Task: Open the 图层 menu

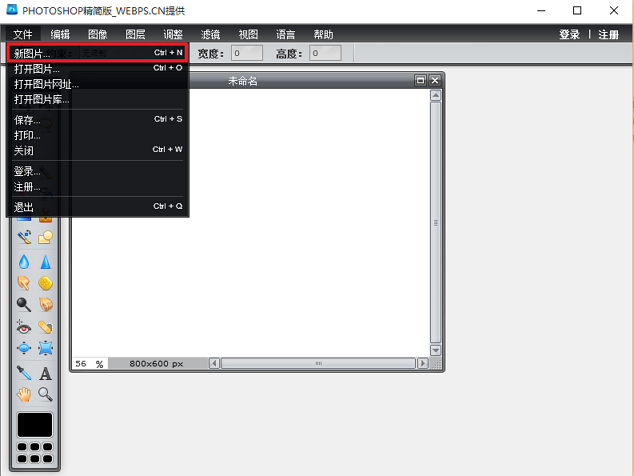Action: (x=135, y=34)
